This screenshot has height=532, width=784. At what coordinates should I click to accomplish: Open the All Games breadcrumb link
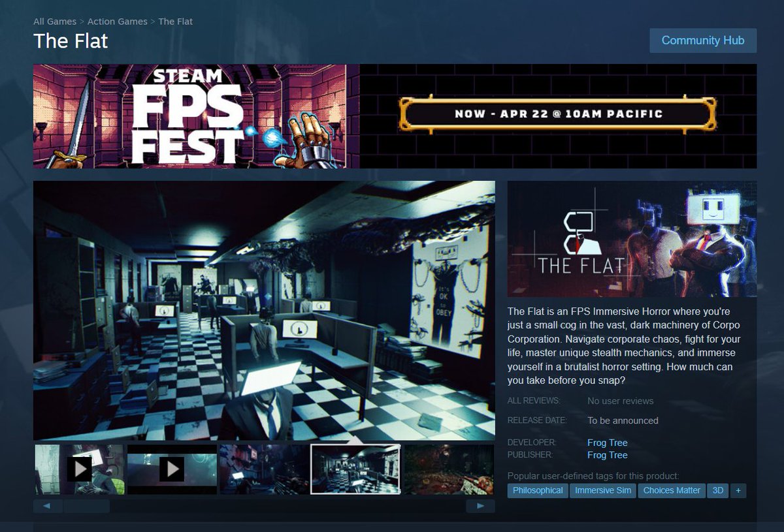(x=55, y=22)
